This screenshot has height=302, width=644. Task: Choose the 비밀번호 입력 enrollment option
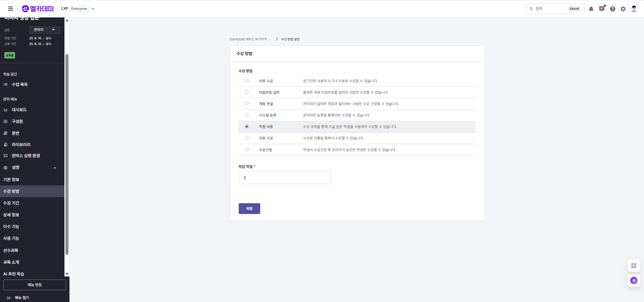click(x=247, y=92)
